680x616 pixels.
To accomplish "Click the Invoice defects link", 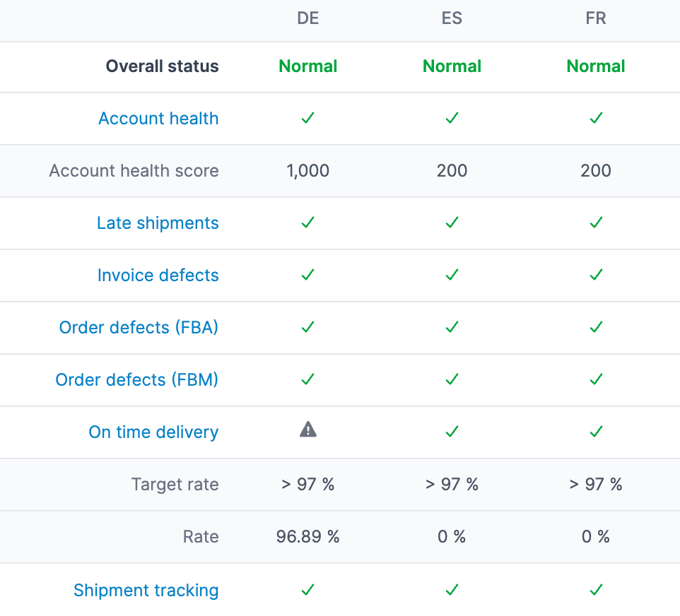I will tap(158, 275).
